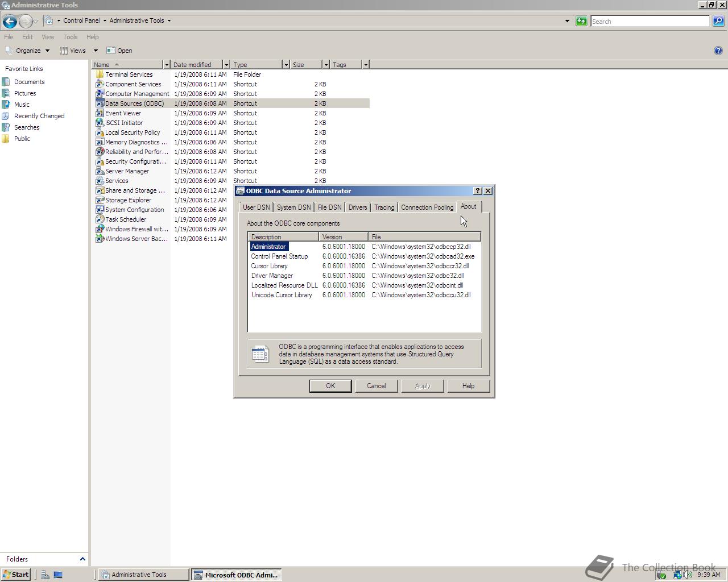Open the Documents favorite link
The width and height of the screenshot is (728, 582).
[x=30, y=82]
